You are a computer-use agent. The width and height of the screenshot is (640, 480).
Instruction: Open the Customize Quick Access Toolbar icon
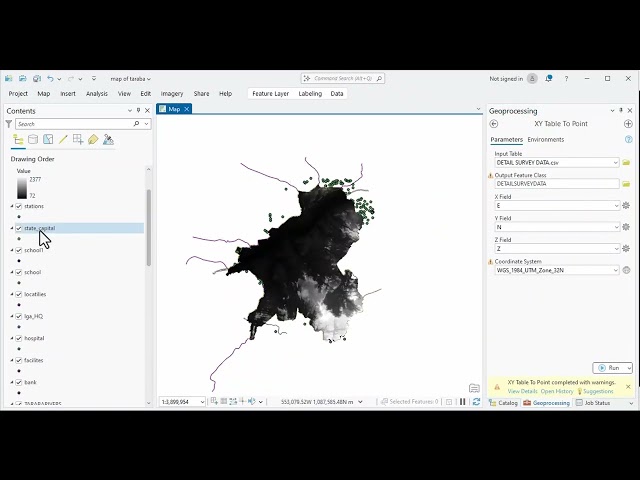click(94, 78)
